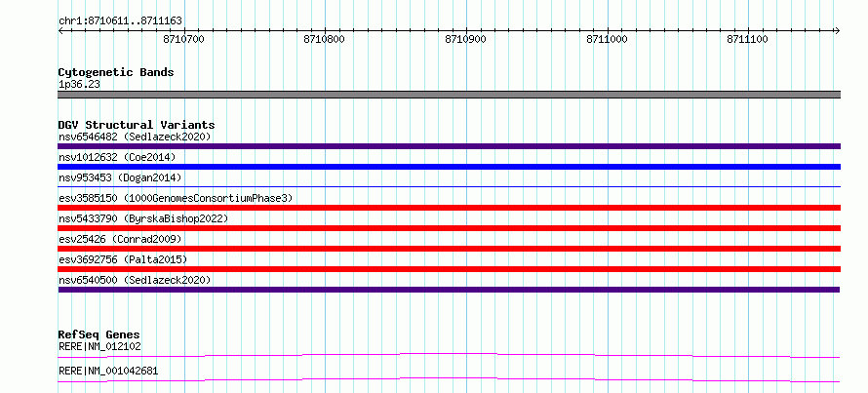Click the magenta intron line of RERE|NM_001042681
Image resolution: width=868 pixels, height=393 pixels.
coord(449,379)
